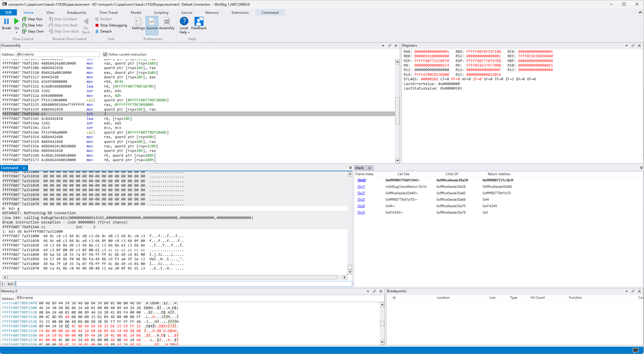This screenshot has width=644, height=354.
Task: Click feedback chat icon in status bar
Action: click(x=636, y=350)
